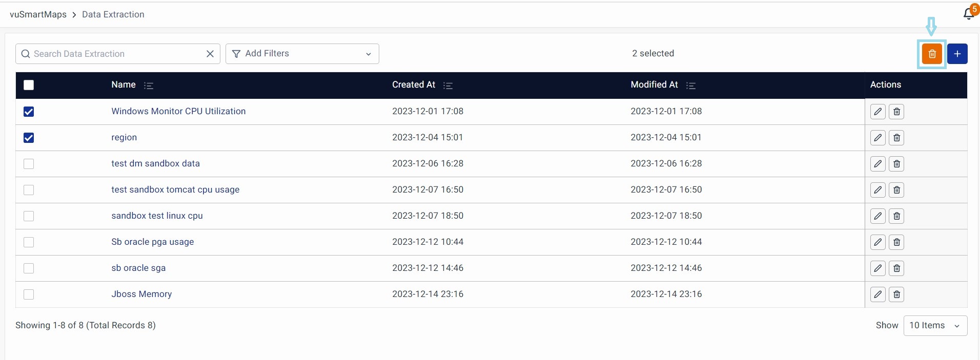
Task: Click edit pencil for Jboss Memory
Action: coord(877,294)
